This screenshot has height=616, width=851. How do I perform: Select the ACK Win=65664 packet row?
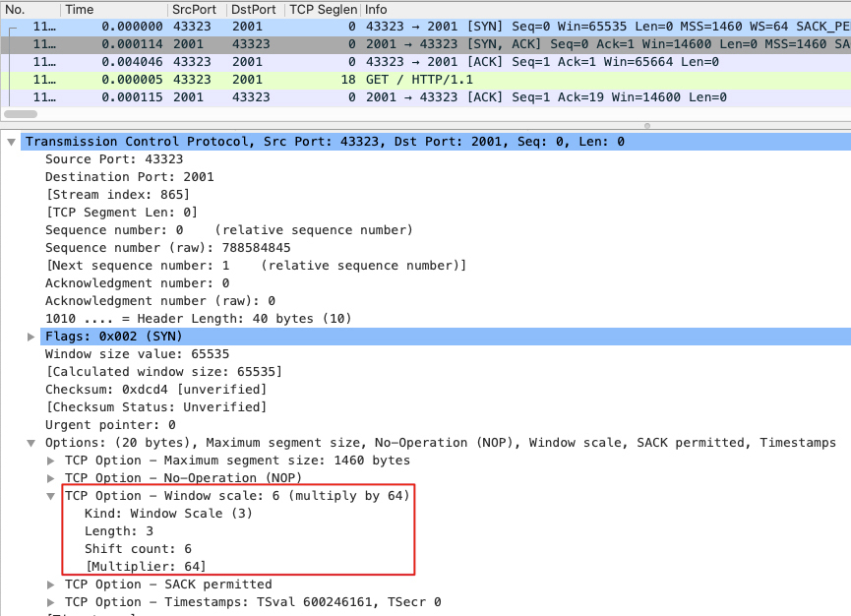pyautogui.click(x=425, y=62)
